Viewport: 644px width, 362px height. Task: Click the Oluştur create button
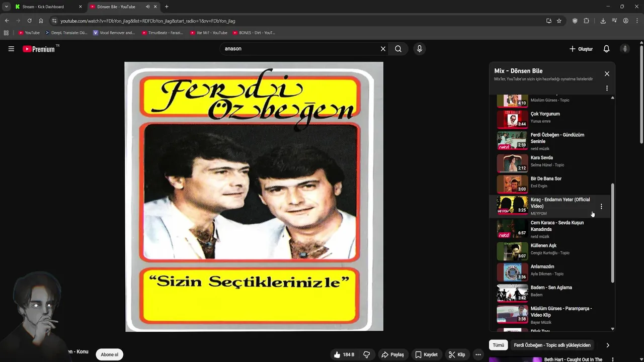pyautogui.click(x=581, y=49)
